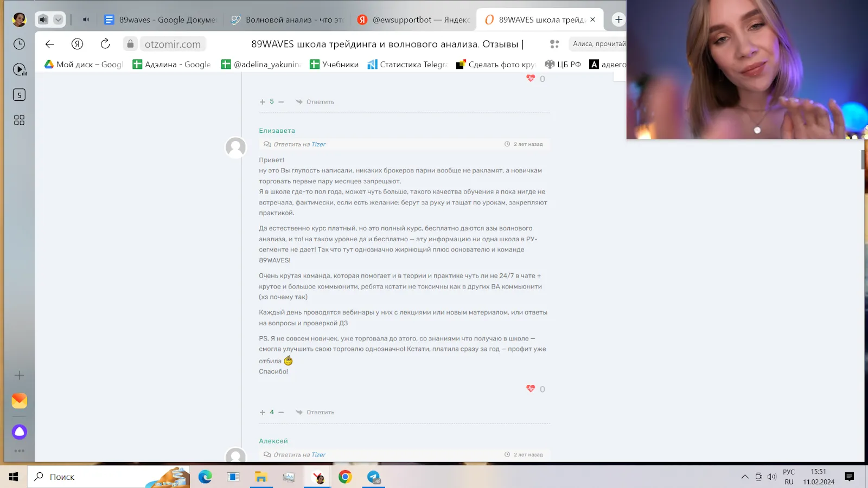Open the Alice assistant icon in sidebar

(x=19, y=432)
